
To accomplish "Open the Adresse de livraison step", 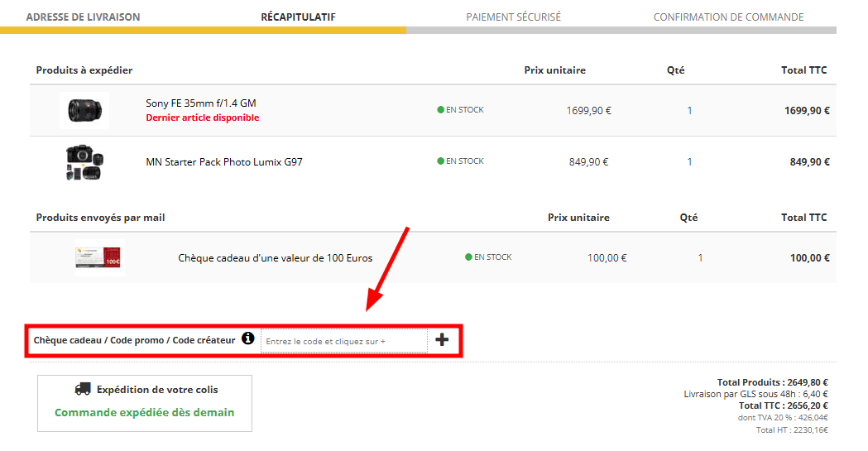I will click(83, 17).
